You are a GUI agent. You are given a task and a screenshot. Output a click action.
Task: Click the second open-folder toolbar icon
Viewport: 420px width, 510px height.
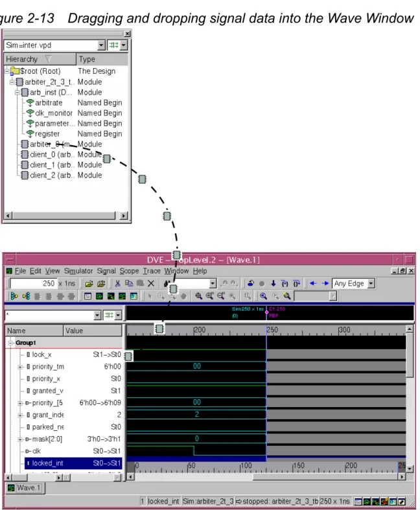(101, 284)
